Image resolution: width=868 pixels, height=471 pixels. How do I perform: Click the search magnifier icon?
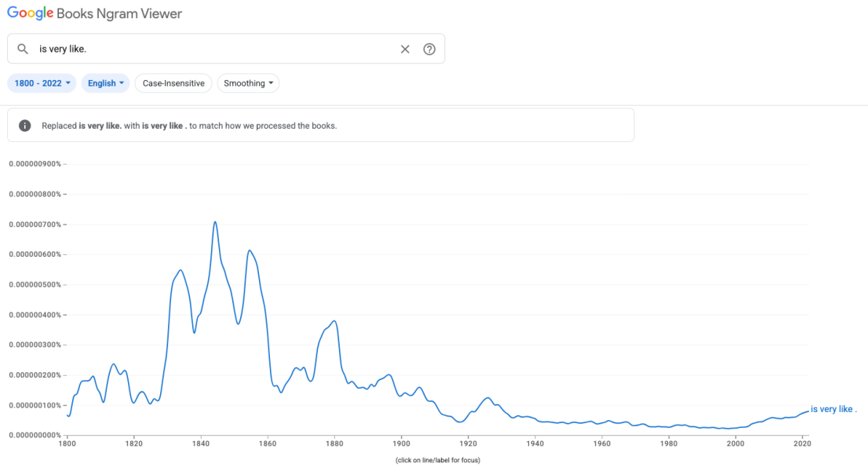(23, 49)
